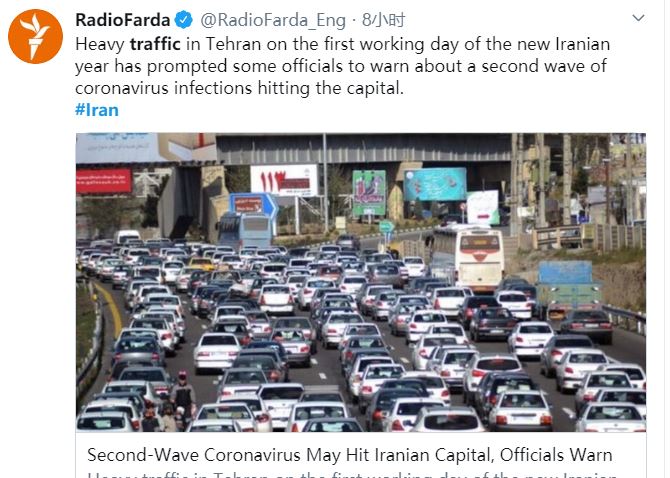Open RadioFarda's orange torch profile avatar
The width and height of the screenshot is (670, 478).
pos(35,37)
